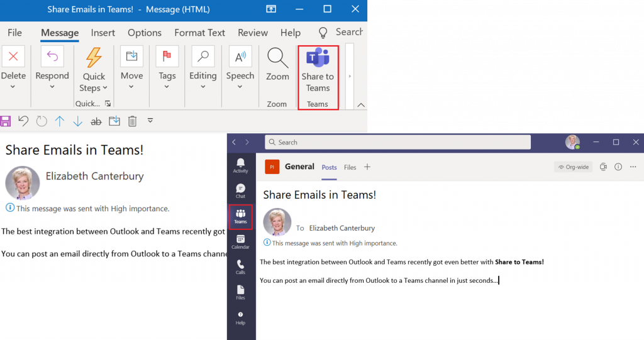Go back in Teams navigation
This screenshot has width=644, height=340.
click(234, 142)
